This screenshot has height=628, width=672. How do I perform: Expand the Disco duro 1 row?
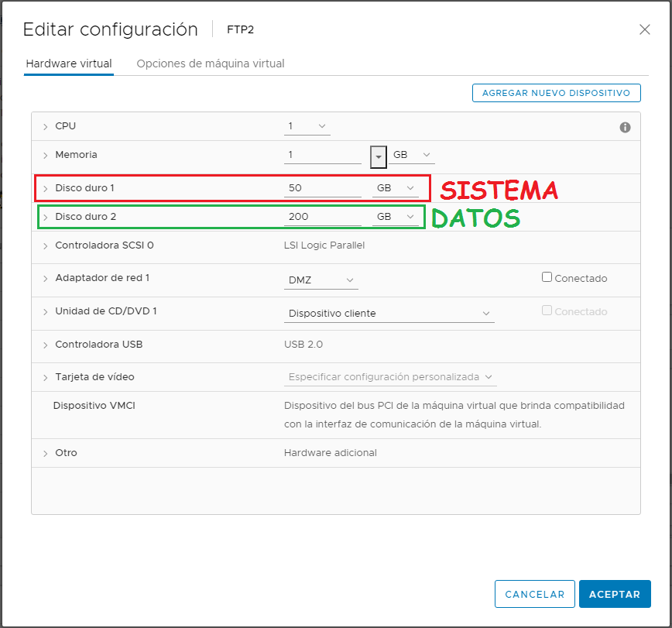coord(46,188)
